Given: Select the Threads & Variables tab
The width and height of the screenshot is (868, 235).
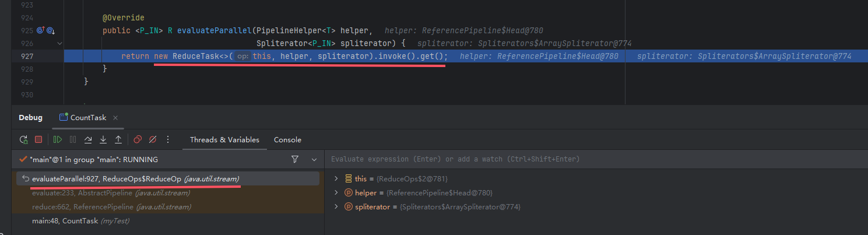Looking at the screenshot, I should coord(224,140).
